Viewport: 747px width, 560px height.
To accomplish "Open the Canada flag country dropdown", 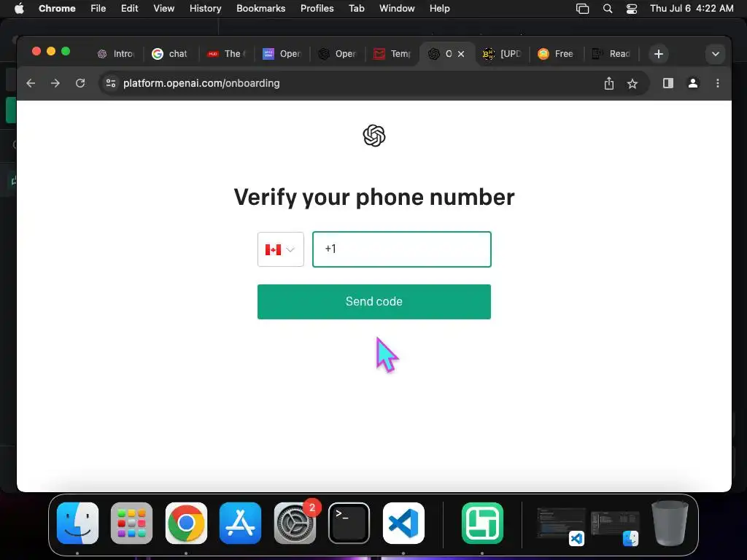I will pos(280,249).
